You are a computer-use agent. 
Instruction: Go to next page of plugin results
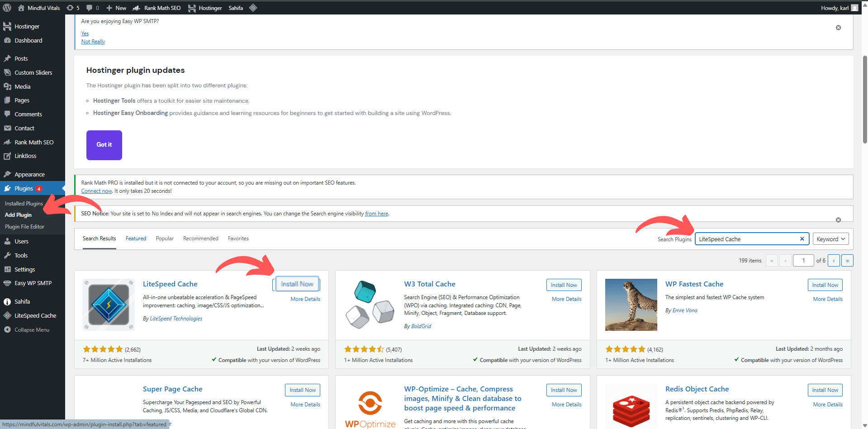point(834,261)
